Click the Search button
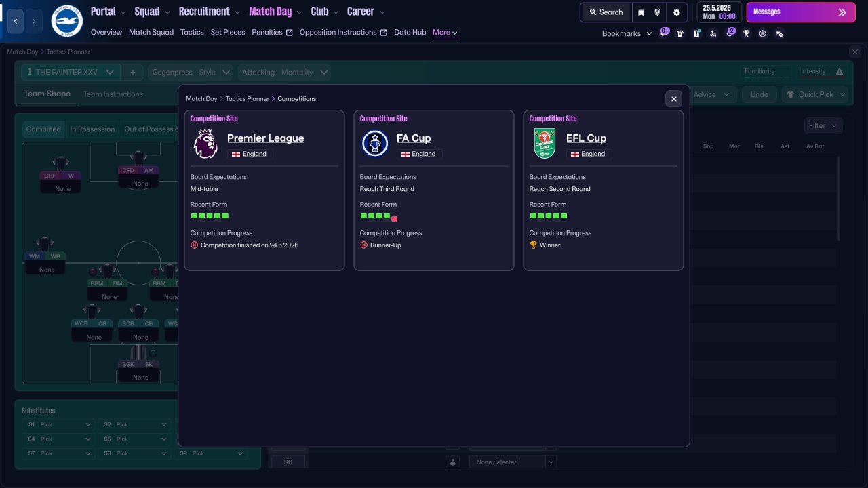868x488 pixels. (606, 12)
